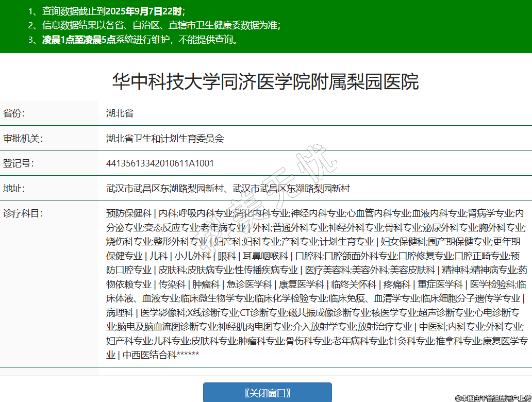Select the 湖北省 province value
The image size is (532, 402).
(x=120, y=113)
